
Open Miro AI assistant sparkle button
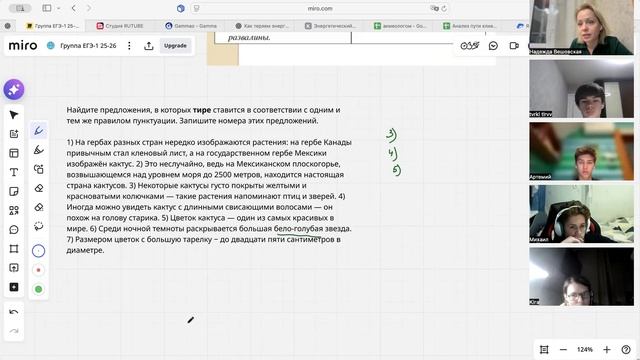(14, 89)
